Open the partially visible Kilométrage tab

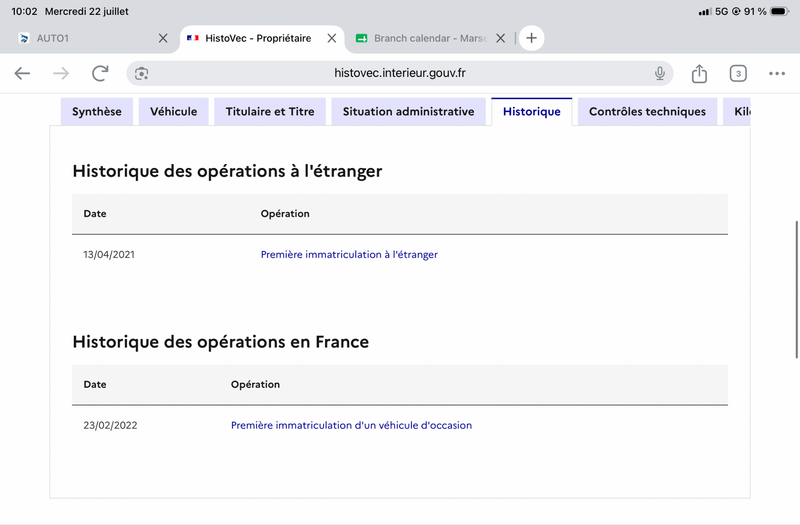point(737,112)
